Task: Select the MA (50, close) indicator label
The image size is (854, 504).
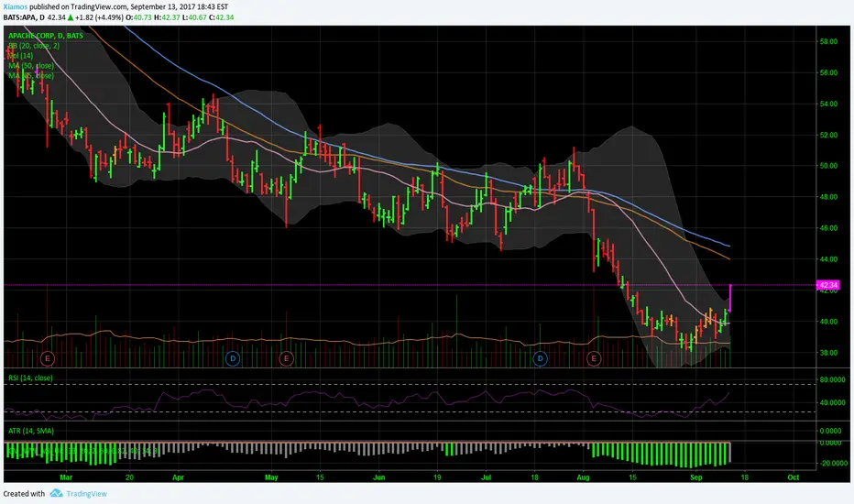Action: pos(31,65)
